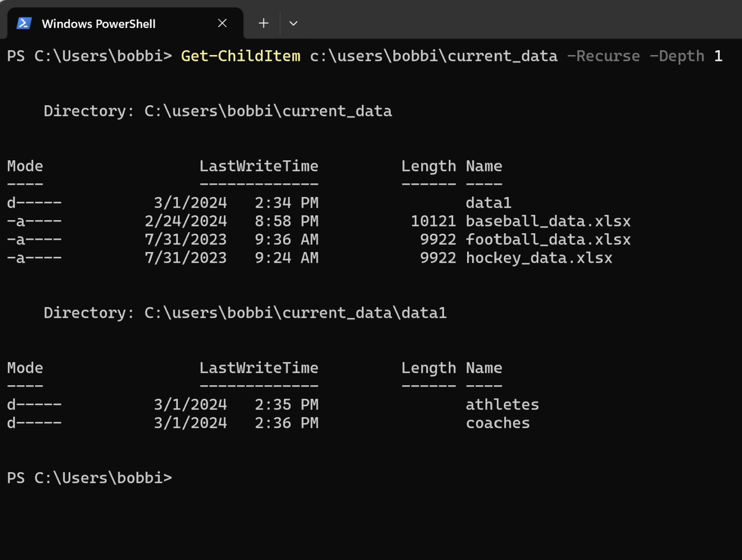Screen dimensions: 742x560
Task: Click the athletes directory entry
Action: tap(502, 405)
